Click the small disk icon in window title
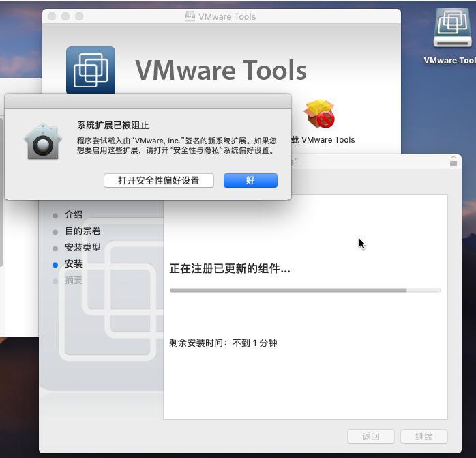This screenshot has height=458, width=476. point(190,16)
